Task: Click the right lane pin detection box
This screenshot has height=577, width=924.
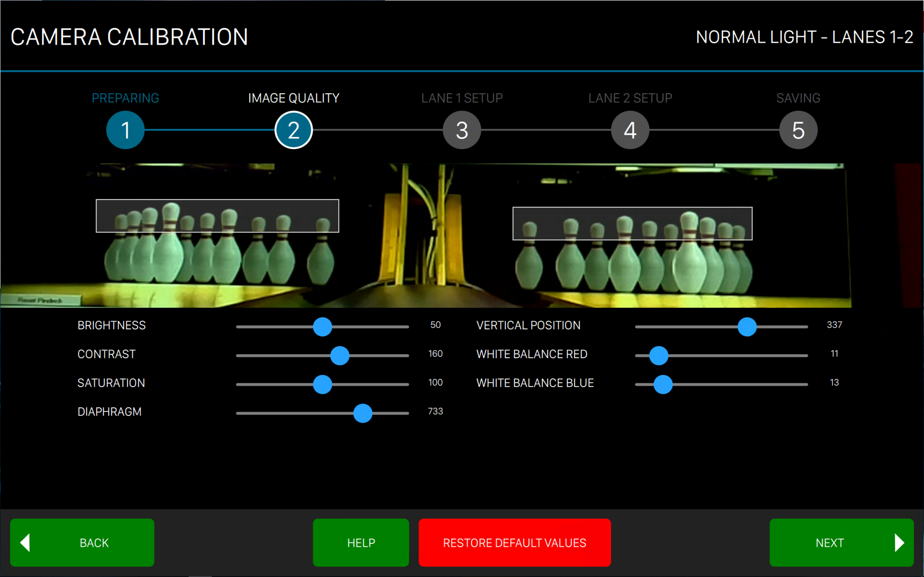Action: (632, 224)
